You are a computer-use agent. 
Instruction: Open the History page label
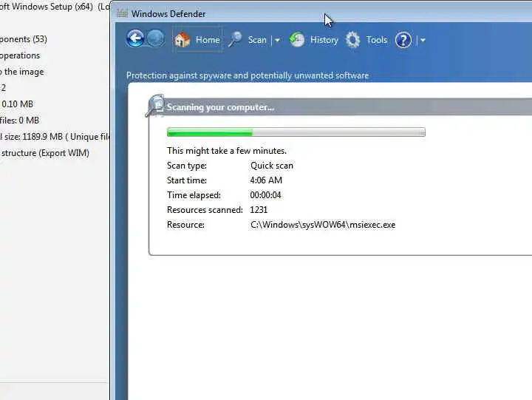click(324, 40)
